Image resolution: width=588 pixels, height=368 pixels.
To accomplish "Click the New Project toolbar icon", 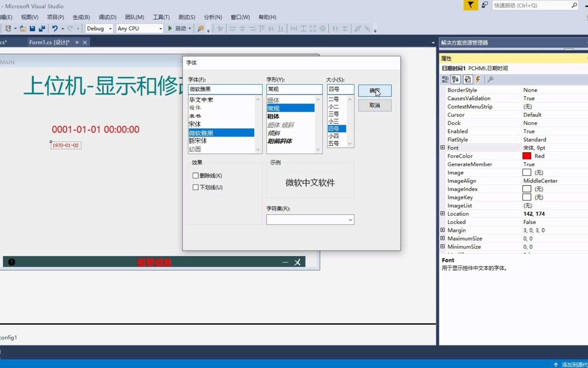I will 8,29.
